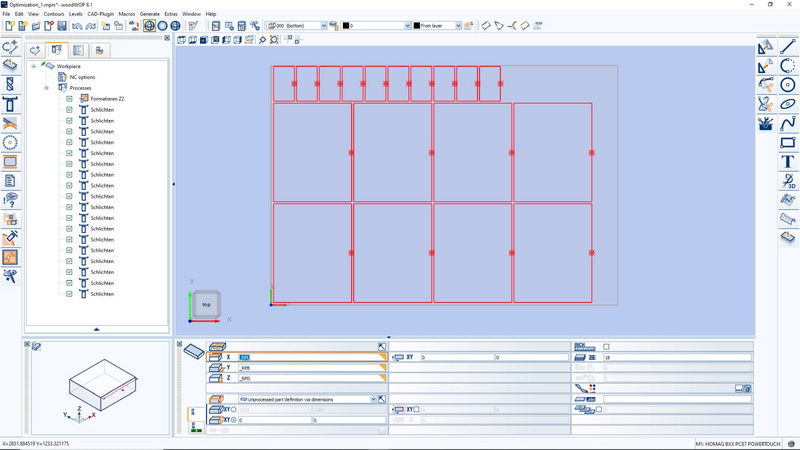Toggle the INCH checkbox

point(606,347)
